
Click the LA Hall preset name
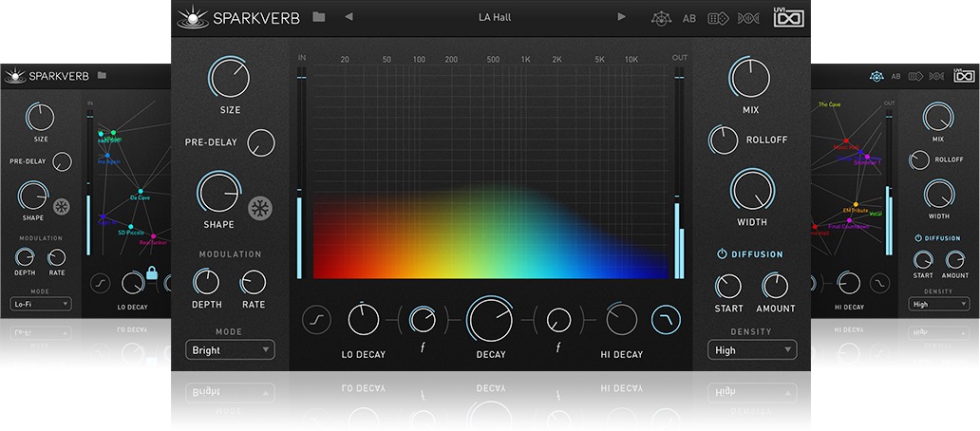tap(494, 17)
